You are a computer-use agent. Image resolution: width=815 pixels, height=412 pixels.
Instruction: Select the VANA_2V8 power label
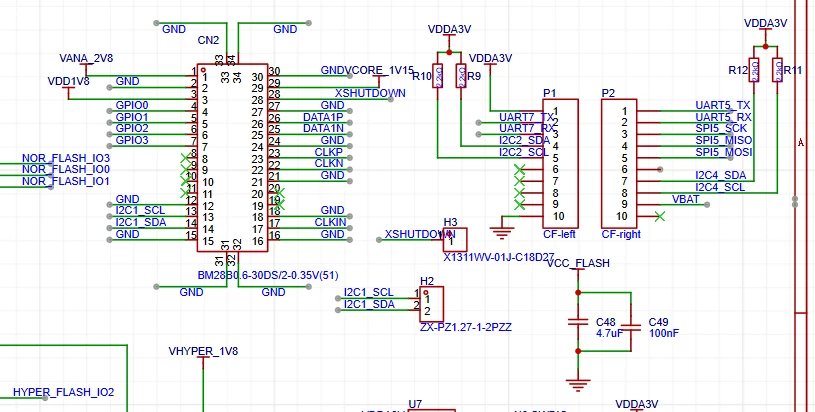click(x=86, y=58)
